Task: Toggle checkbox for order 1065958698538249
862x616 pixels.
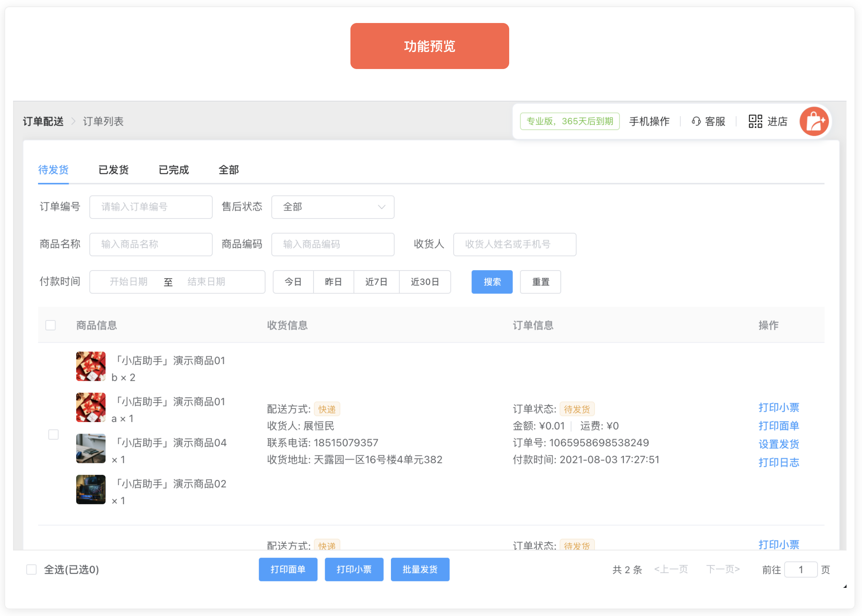Action: tap(53, 435)
